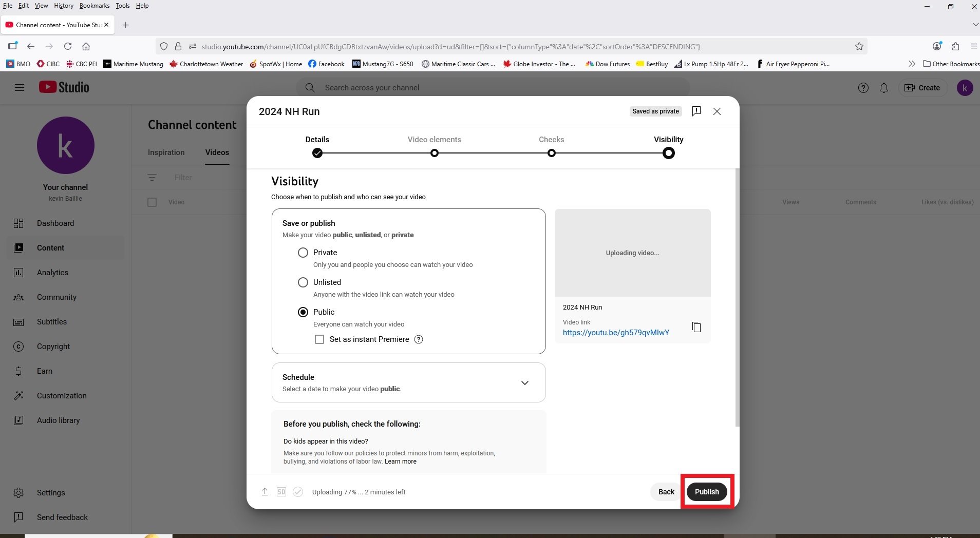This screenshot has height=538, width=980.
Task: Click the large channel avatar
Action: (66, 145)
